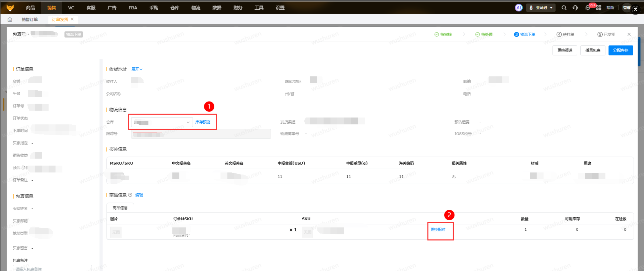Click the help icon beside 商品信息

point(130,195)
